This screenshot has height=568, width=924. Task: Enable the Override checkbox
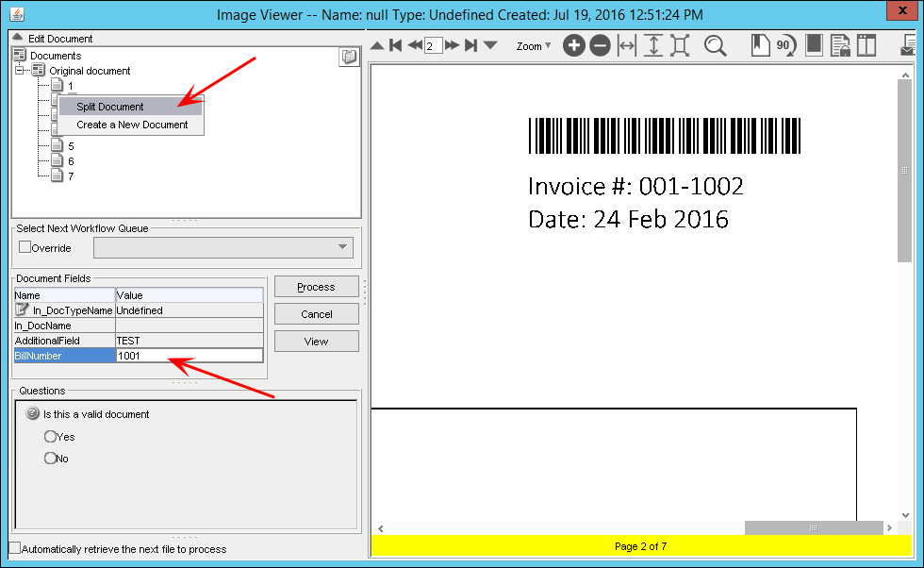25,247
